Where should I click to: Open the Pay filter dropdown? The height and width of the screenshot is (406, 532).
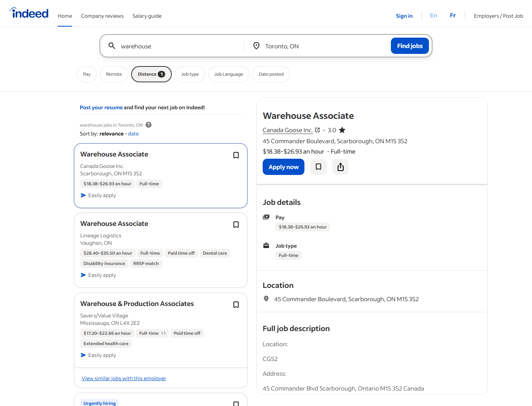tap(87, 74)
